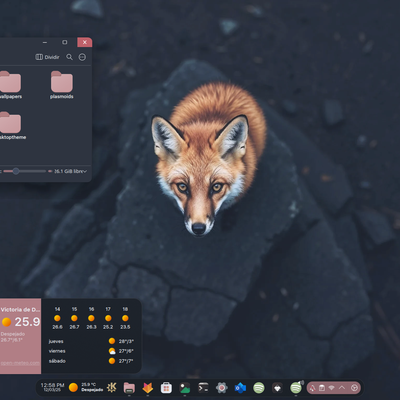The height and width of the screenshot is (400, 400).
Task: Click the Victoria de D... location title
Action: pos(20,309)
